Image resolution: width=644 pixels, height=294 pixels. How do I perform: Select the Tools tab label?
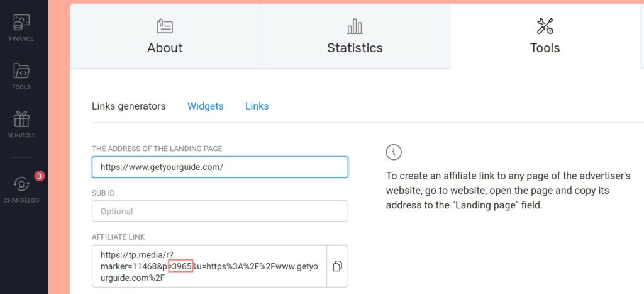545,48
